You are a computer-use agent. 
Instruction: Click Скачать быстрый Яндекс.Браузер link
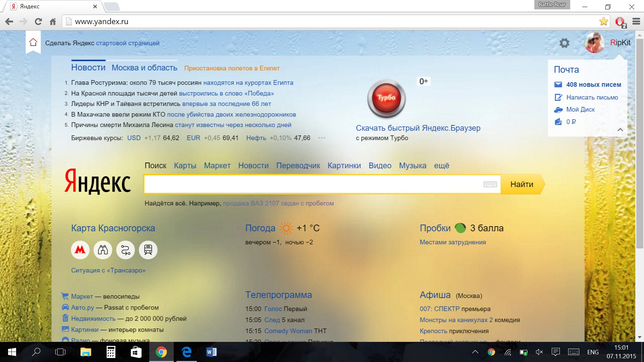pyautogui.click(x=418, y=128)
